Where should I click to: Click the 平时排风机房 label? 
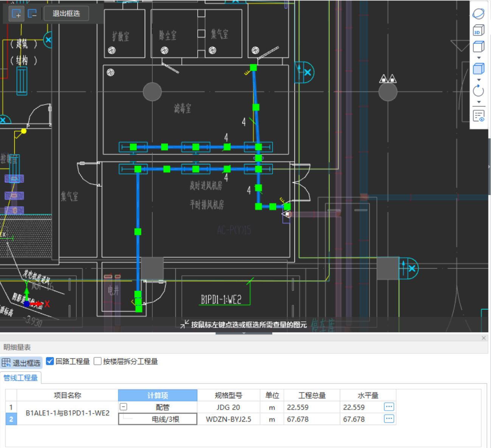tap(207, 205)
